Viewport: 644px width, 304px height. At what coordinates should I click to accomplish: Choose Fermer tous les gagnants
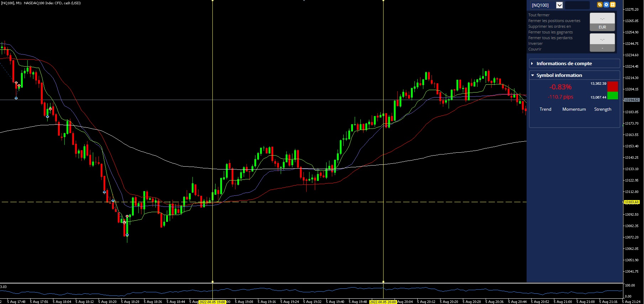[550, 32]
